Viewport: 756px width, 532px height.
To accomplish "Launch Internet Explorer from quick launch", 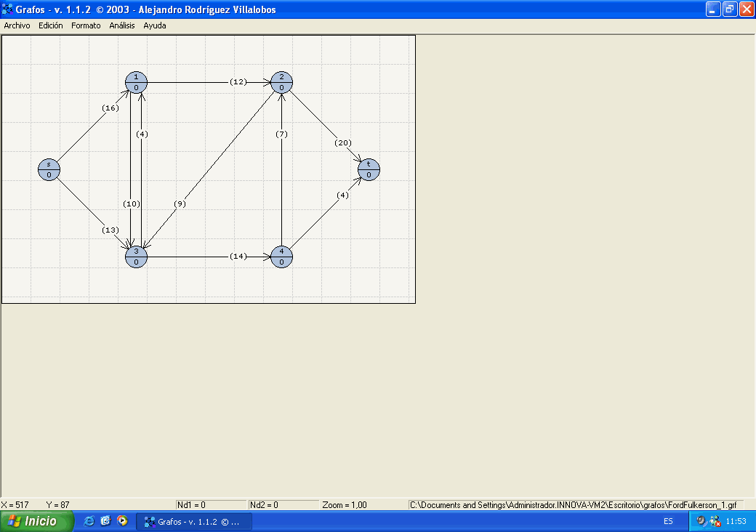I will (x=89, y=521).
